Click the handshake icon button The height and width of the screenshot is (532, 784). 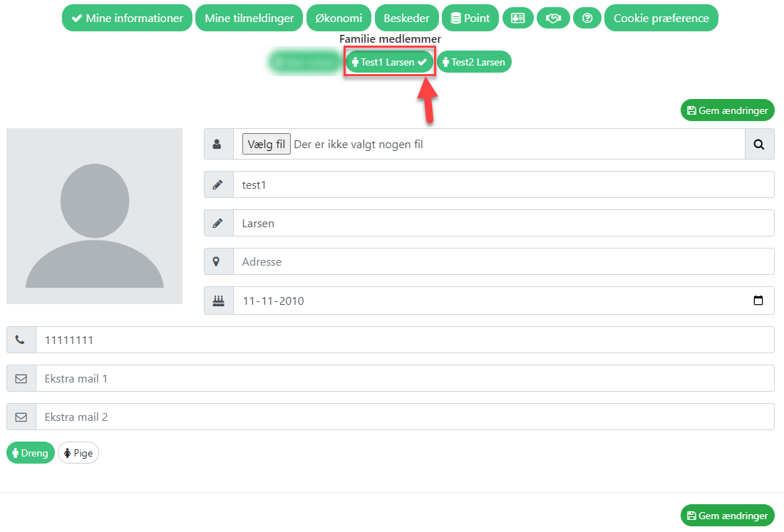(x=553, y=19)
